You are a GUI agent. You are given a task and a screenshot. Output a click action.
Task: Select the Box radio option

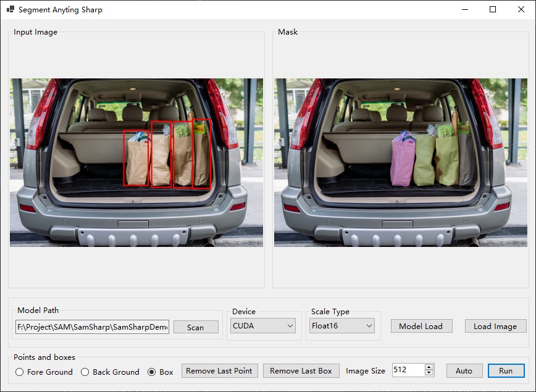[161, 372]
